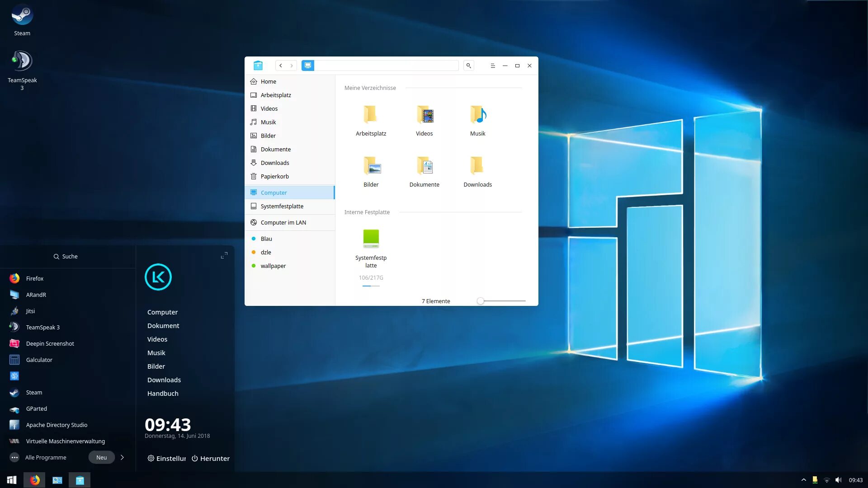Adjust the icon size zoom slider
Viewport: 868px width, 488px height.
(x=481, y=301)
